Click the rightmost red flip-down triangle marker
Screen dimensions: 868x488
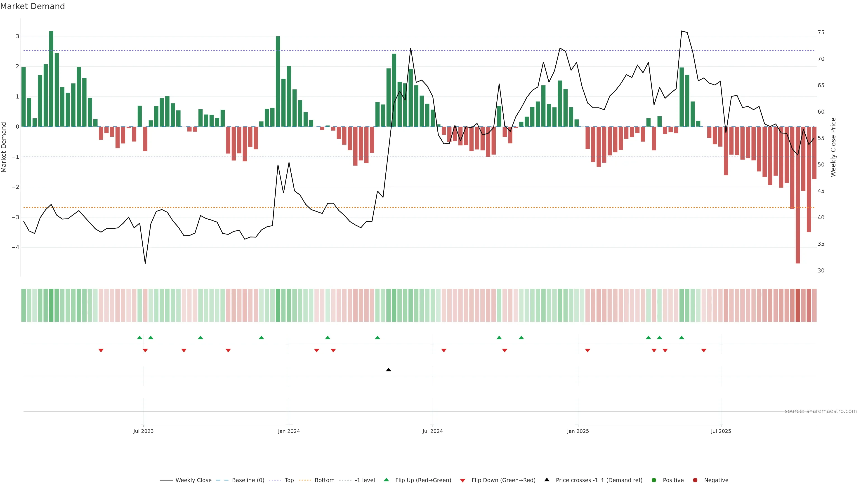coord(704,351)
